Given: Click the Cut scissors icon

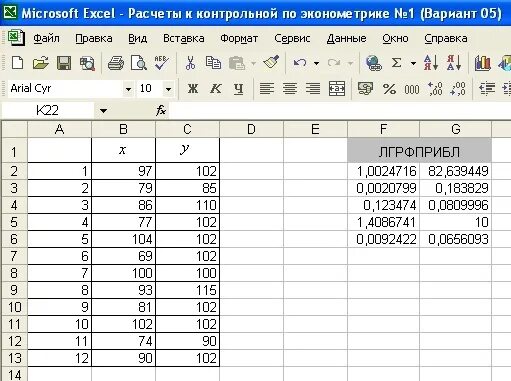Looking at the screenshot, I should 190,63.
